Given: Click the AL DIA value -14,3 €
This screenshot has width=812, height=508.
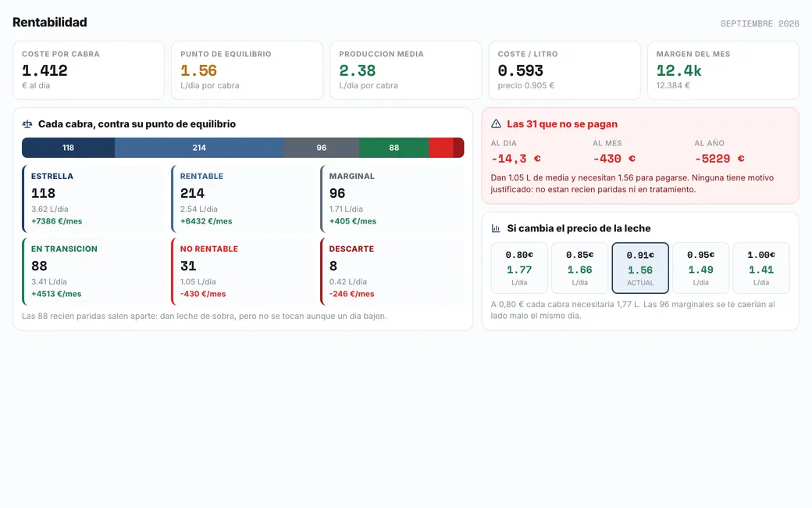Looking at the screenshot, I should click(x=516, y=159).
